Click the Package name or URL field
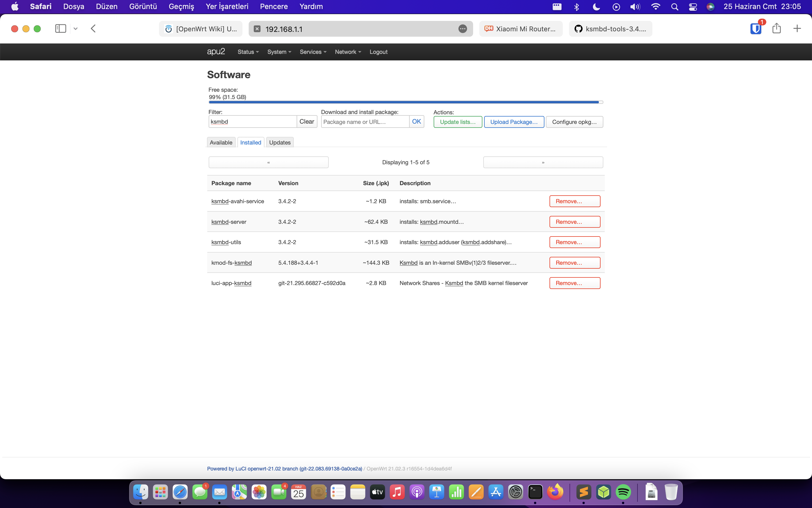This screenshot has height=508, width=812. (x=365, y=122)
